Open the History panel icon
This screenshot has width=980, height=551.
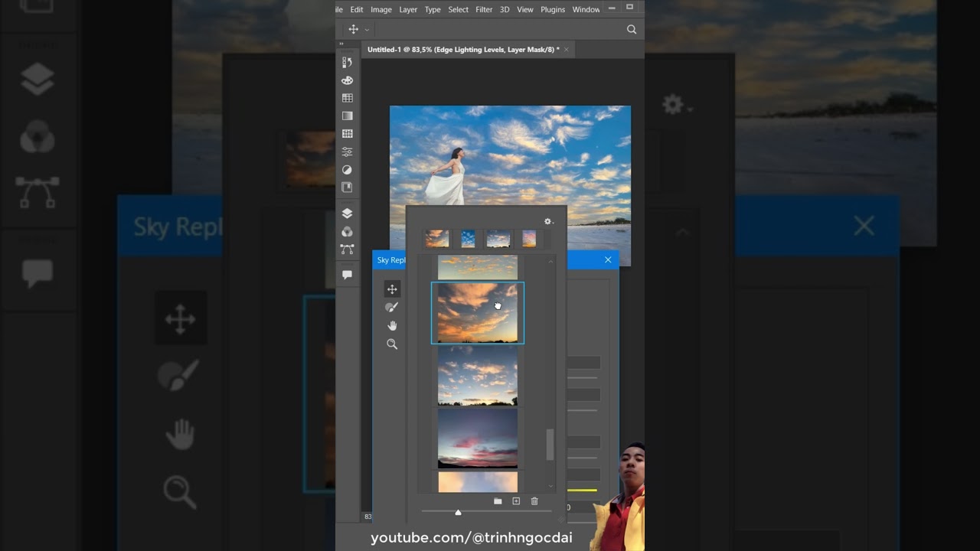point(347,63)
